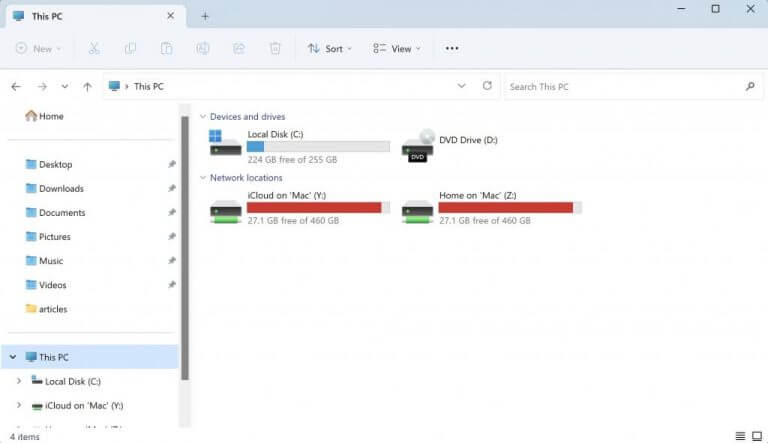This screenshot has width=768, height=443.
Task: Open Home in navigation pane
Action: tap(45, 116)
